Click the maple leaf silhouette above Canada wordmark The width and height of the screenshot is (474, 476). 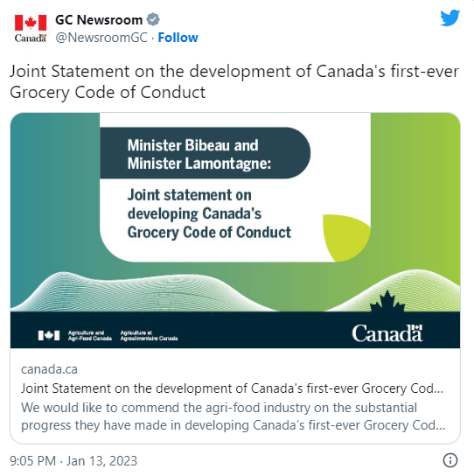387,301
